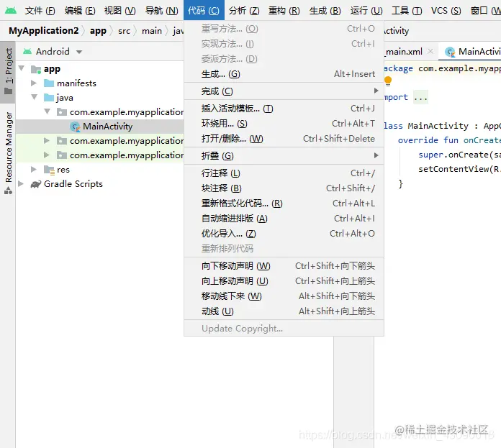Select 自动缩进排版 (A) menu item

pyautogui.click(x=284, y=219)
